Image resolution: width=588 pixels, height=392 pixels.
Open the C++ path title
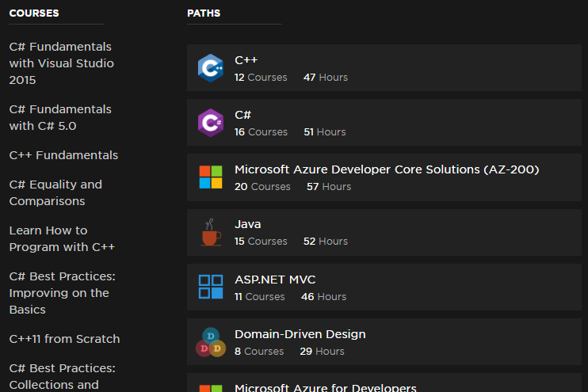246,60
